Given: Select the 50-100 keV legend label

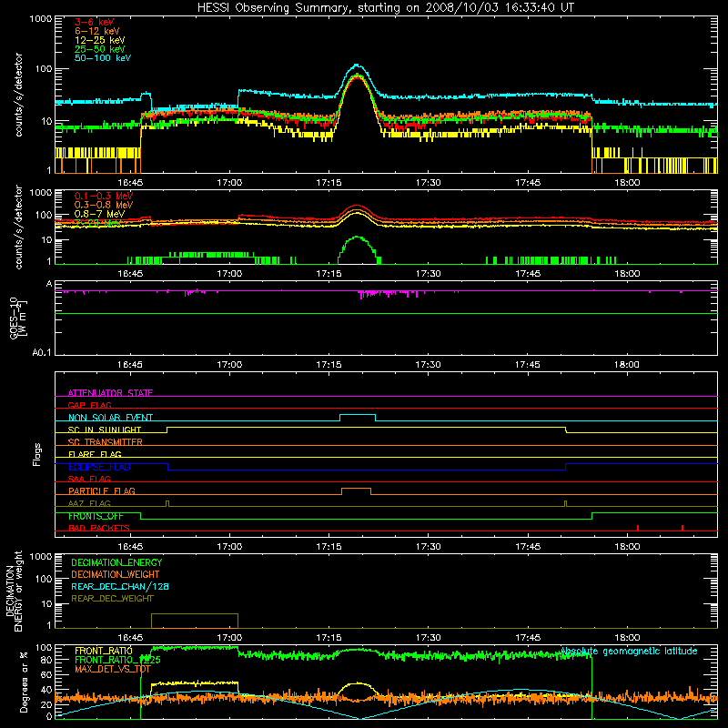Looking at the screenshot, I should click(x=103, y=57).
